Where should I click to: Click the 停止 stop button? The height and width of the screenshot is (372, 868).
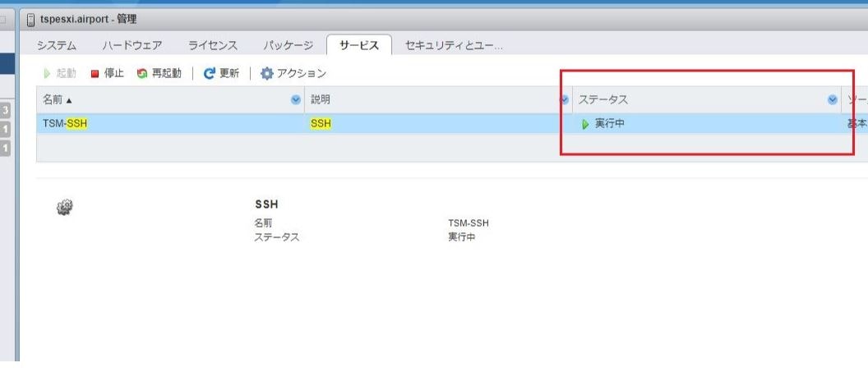(x=108, y=74)
